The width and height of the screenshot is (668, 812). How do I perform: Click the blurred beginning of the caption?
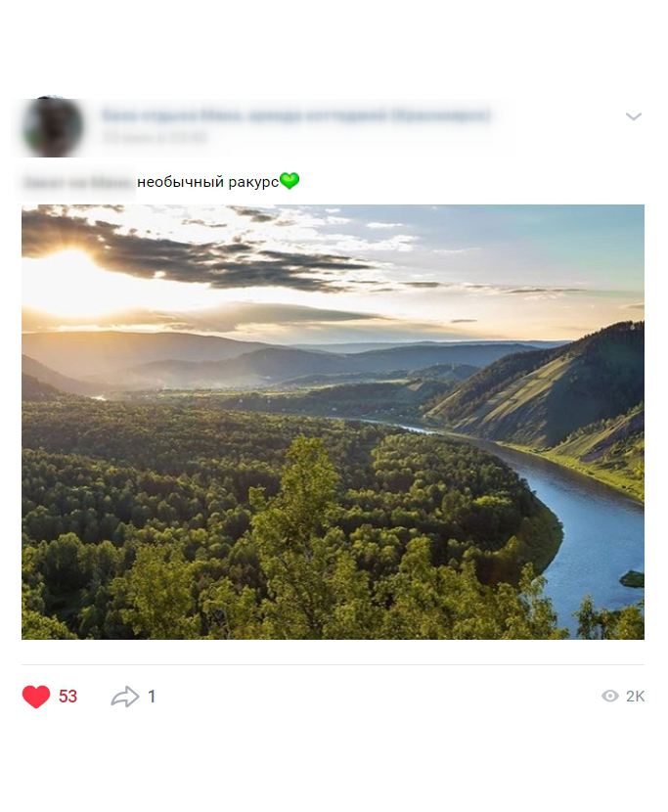pos(77,182)
